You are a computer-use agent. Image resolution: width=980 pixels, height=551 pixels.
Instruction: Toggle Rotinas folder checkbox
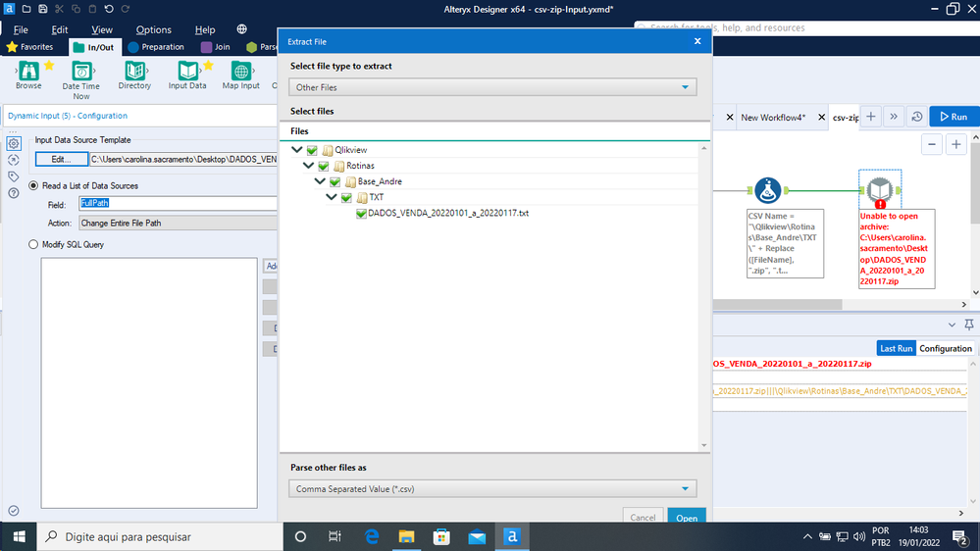click(x=323, y=166)
